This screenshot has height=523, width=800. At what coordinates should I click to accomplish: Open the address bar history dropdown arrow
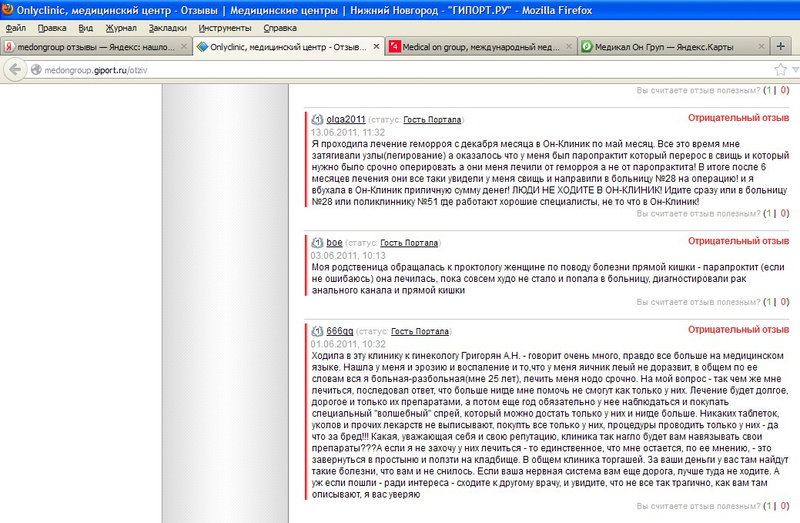[795, 70]
